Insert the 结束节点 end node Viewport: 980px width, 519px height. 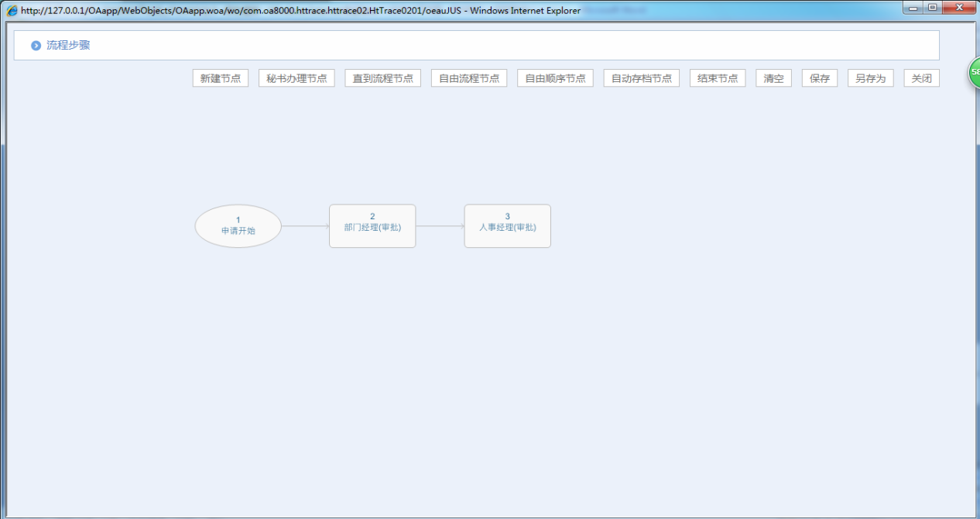[718, 78]
